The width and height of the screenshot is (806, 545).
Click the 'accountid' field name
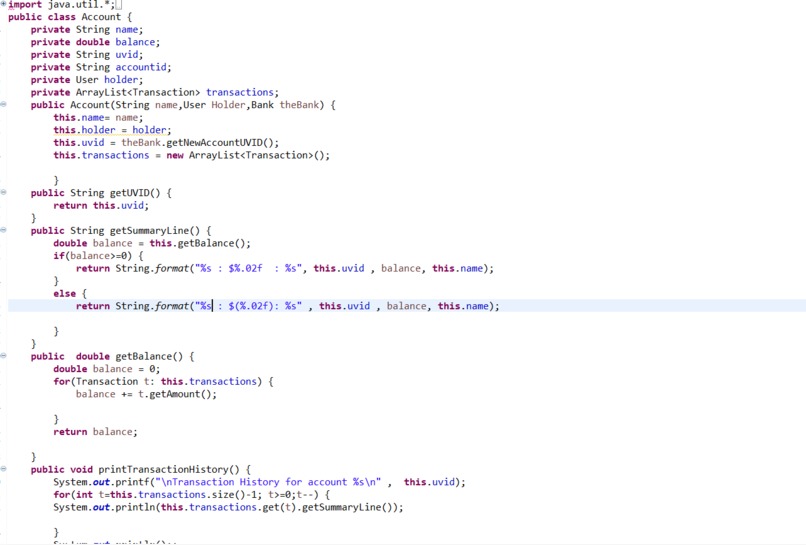141,67
